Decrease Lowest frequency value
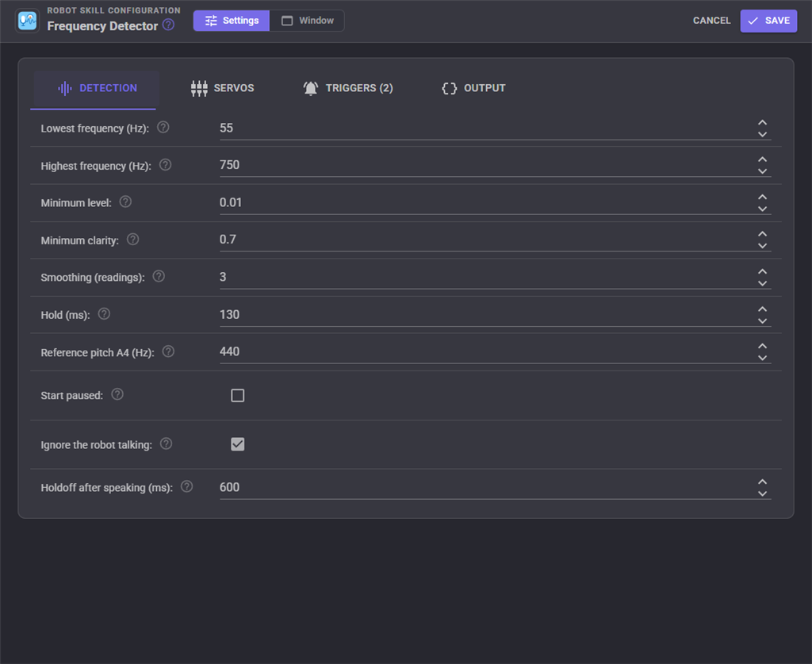 tap(762, 134)
